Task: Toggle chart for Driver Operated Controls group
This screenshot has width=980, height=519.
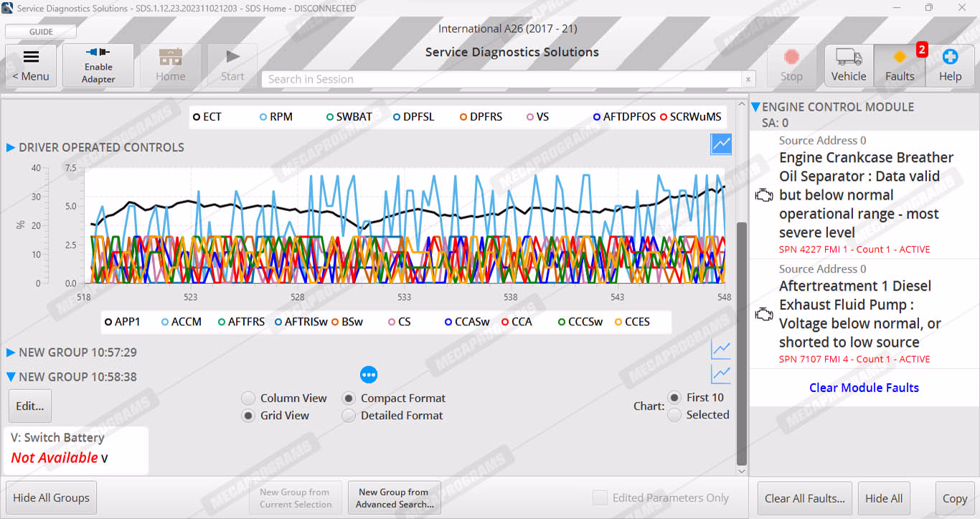Action: coord(721,144)
